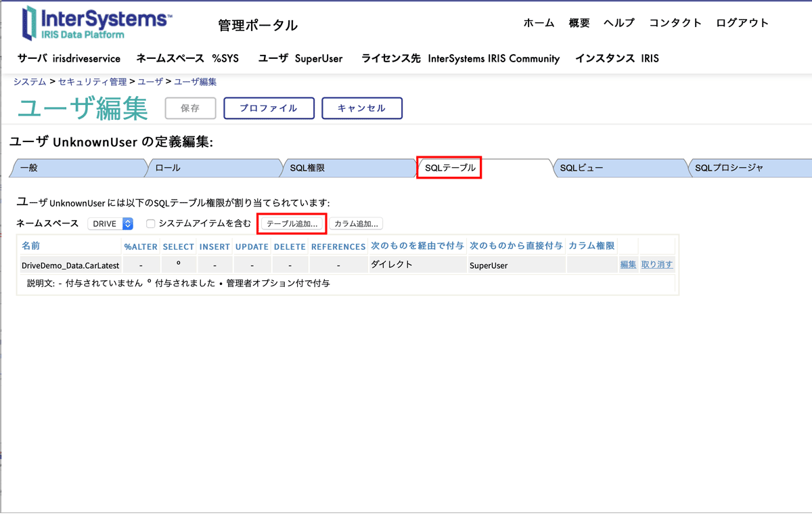Click the カラム追加... button
This screenshot has width=812, height=526.
point(357,224)
